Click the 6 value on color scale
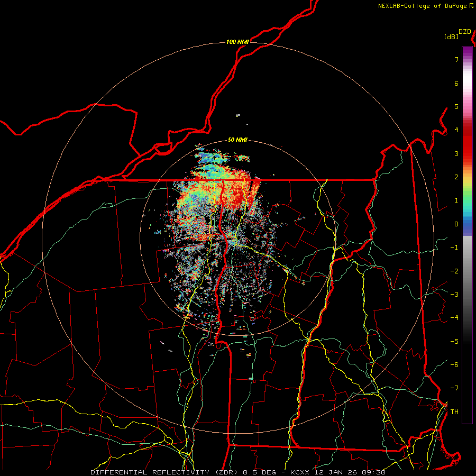This screenshot has width=476, height=476. coord(456,83)
